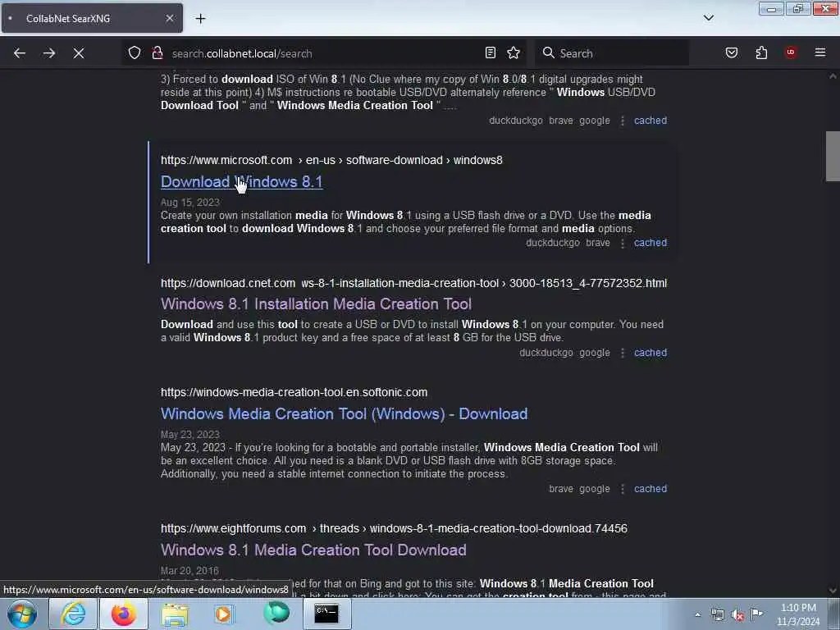
Task: Click the Aug 15, 2023 date
Action: pos(190,202)
